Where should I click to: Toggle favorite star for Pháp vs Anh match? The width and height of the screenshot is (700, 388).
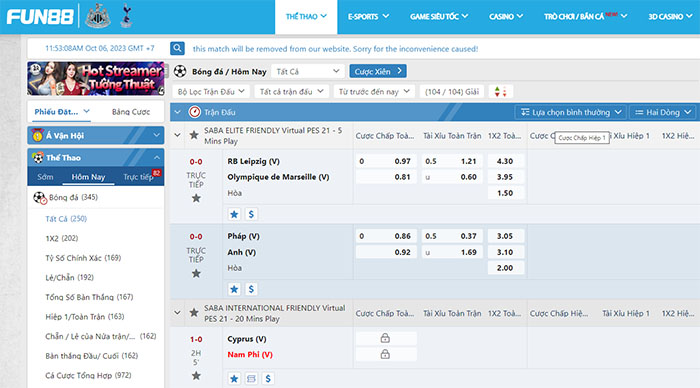click(196, 273)
